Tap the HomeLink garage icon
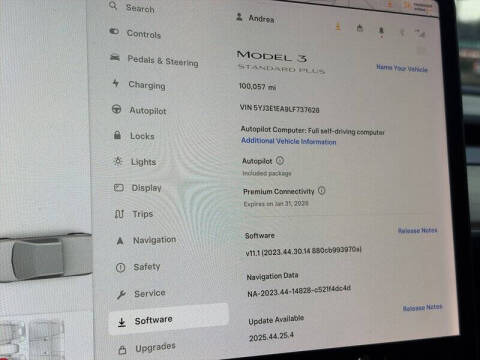 click(x=360, y=28)
